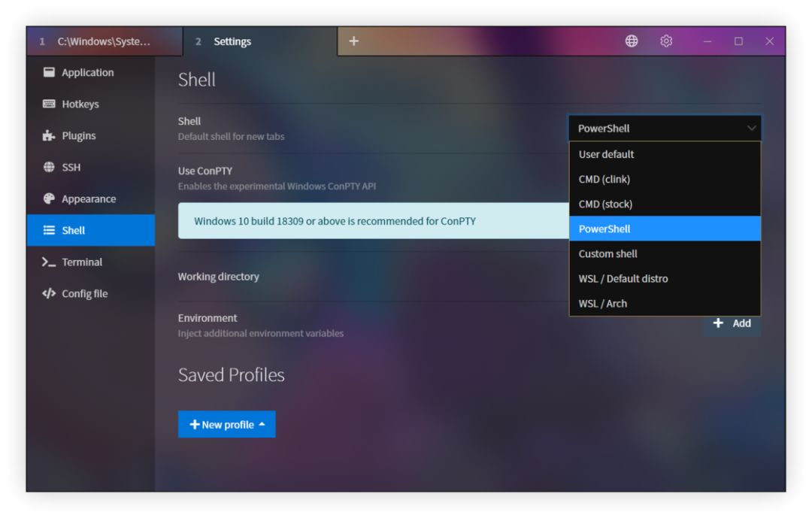Click the New profile button
812x518 pixels.
[x=227, y=425]
